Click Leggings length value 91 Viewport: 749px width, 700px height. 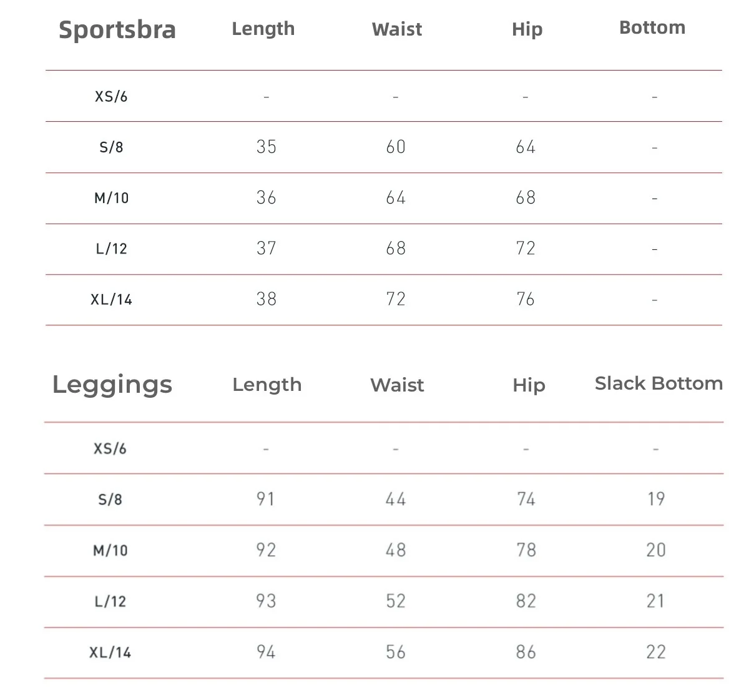[266, 499]
